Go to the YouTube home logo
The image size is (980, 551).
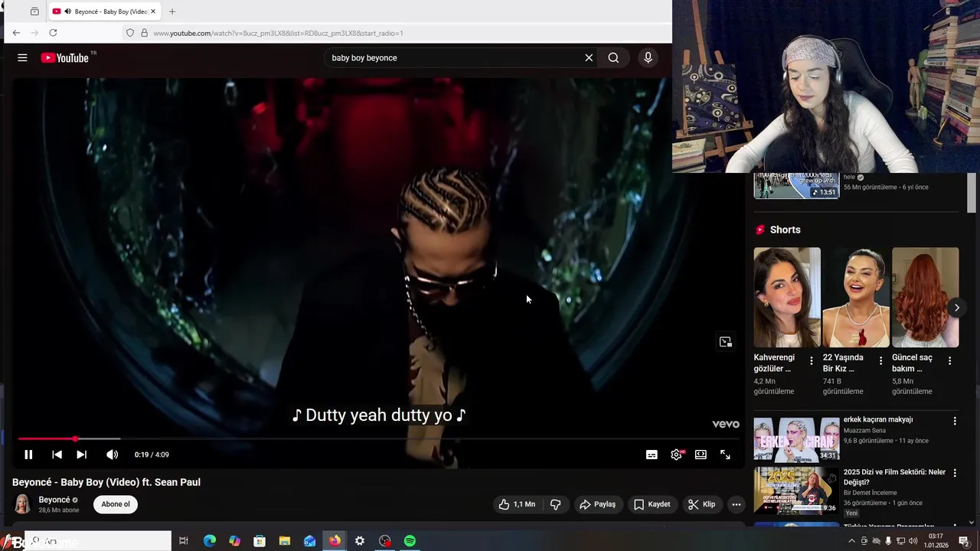coord(65,57)
